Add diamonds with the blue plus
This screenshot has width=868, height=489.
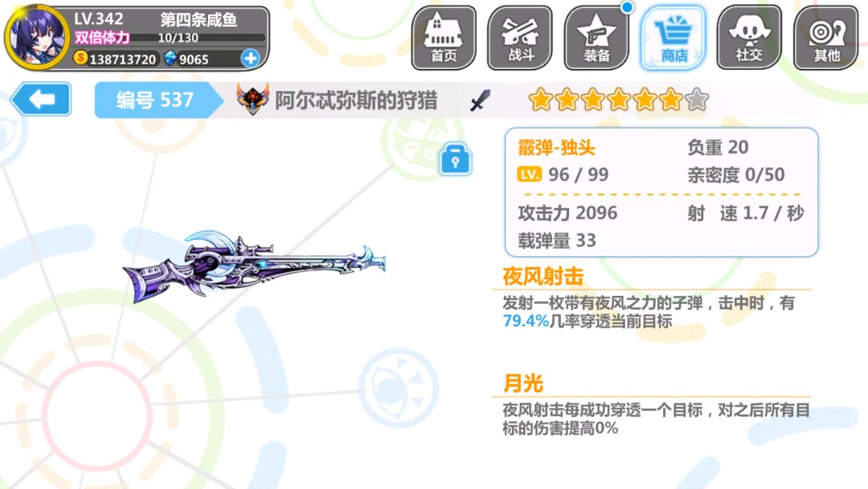coord(250,58)
